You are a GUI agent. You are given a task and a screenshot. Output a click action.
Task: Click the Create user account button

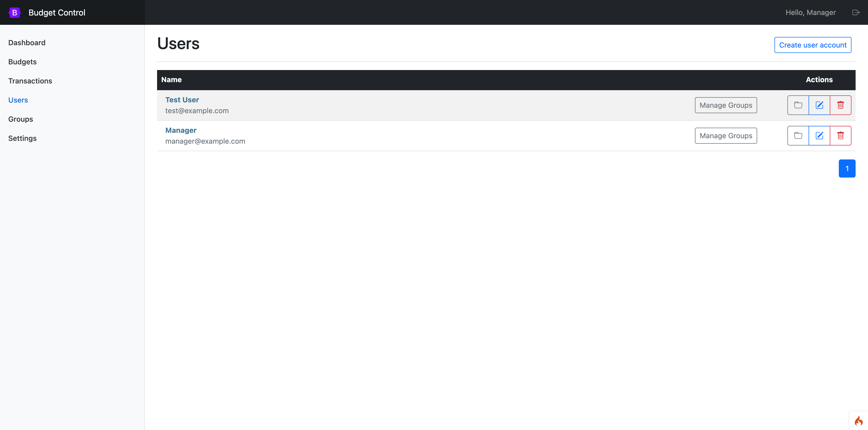(812, 45)
